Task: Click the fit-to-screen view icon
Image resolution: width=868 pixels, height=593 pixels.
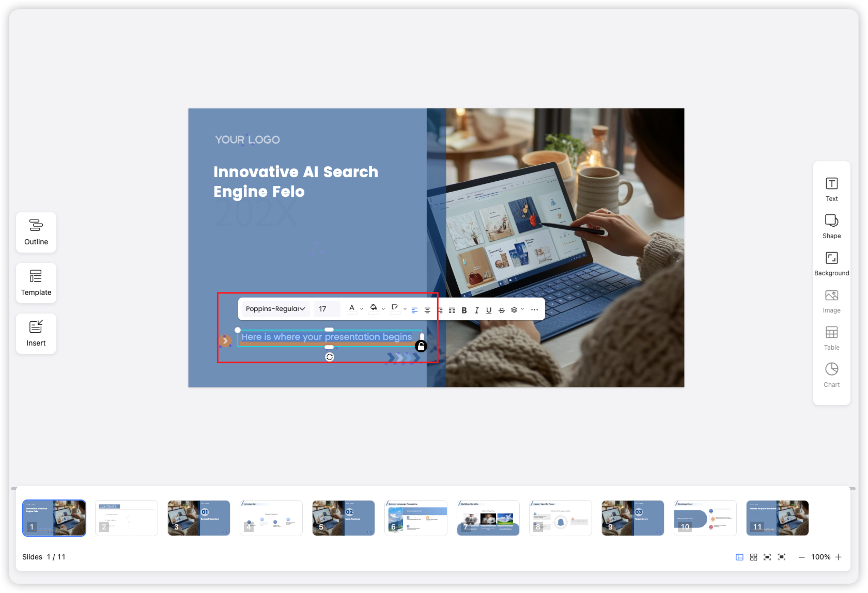Action: [767, 557]
